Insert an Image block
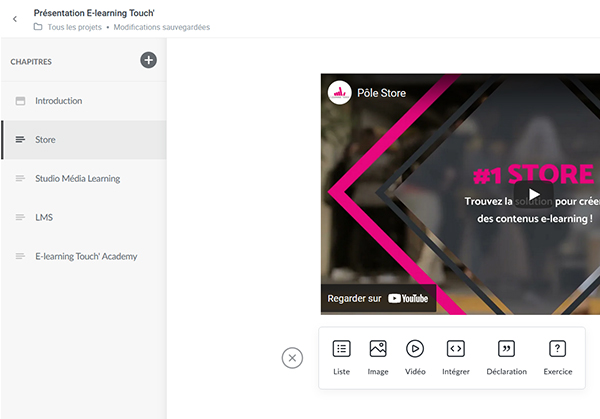Image resolution: width=600 pixels, height=419 pixels. (378, 357)
